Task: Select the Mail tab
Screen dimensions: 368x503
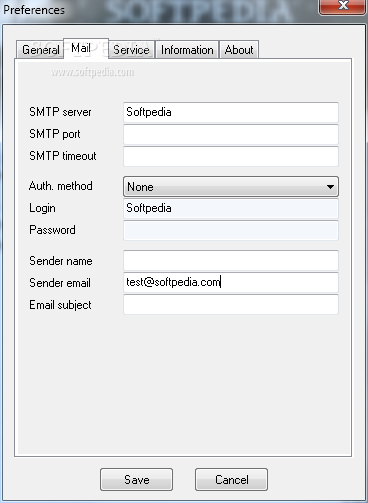Action: (x=86, y=48)
